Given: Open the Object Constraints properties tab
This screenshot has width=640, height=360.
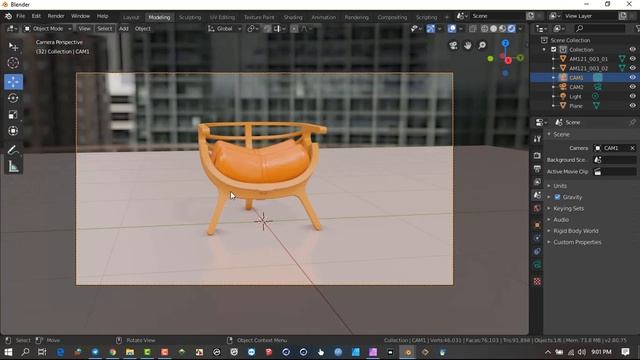Looking at the screenshot, I should coord(537,251).
